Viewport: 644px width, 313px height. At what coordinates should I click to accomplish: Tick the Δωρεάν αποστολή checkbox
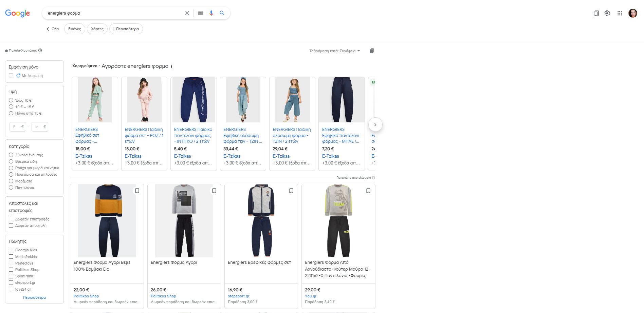[x=11, y=226]
